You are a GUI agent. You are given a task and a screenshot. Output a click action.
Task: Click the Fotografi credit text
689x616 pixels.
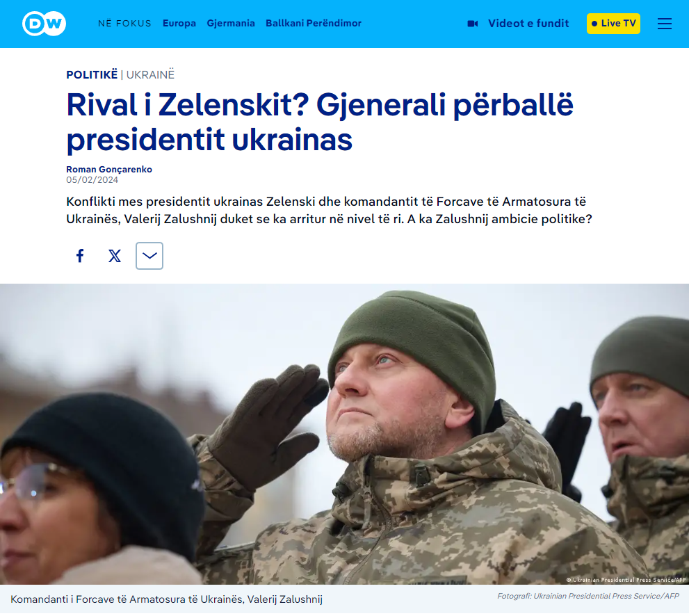[x=588, y=596]
